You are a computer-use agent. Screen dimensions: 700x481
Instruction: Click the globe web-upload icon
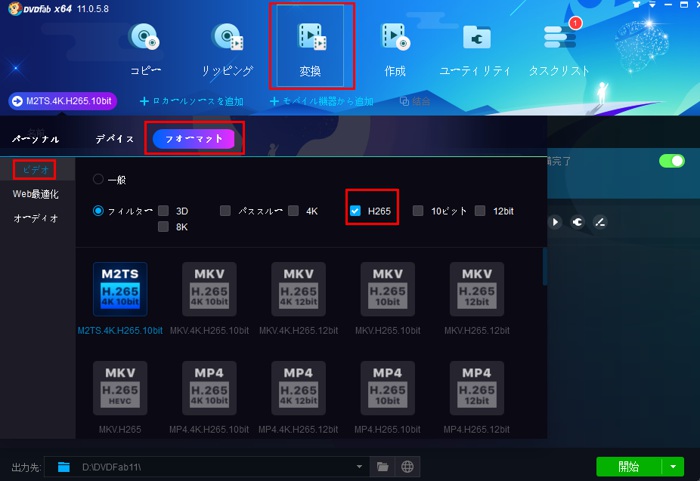click(407, 467)
